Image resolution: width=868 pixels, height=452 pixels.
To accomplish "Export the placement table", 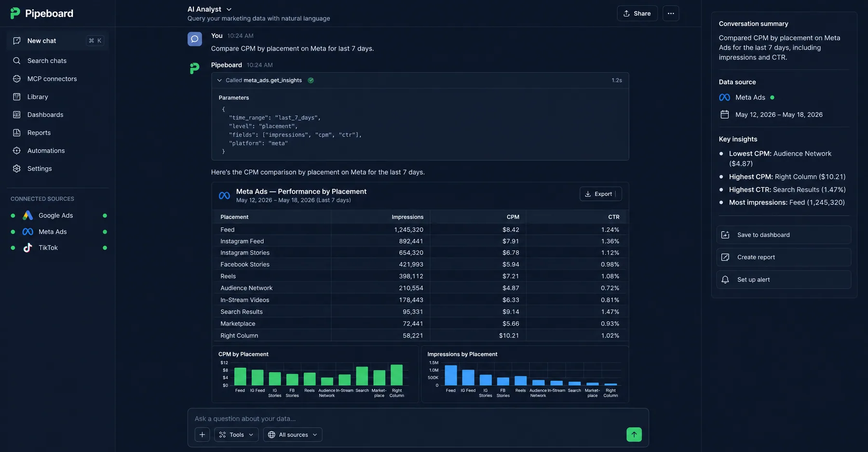I will click(x=600, y=194).
